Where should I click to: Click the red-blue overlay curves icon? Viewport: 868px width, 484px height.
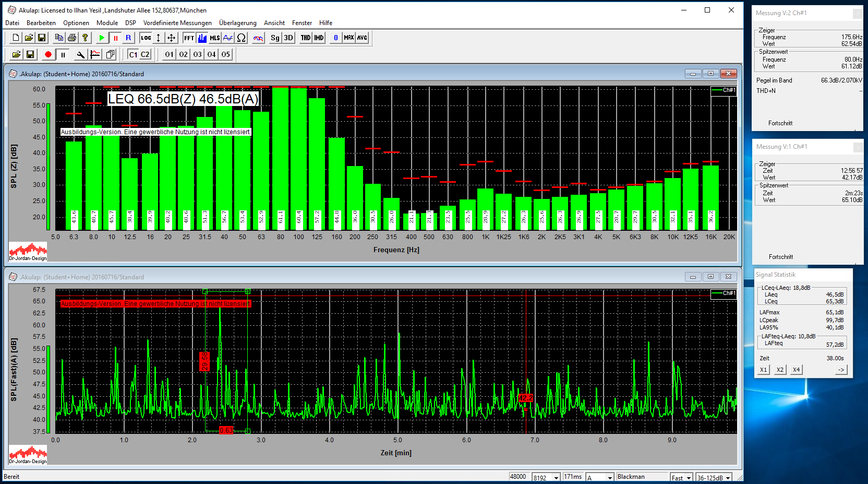coord(258,38)
